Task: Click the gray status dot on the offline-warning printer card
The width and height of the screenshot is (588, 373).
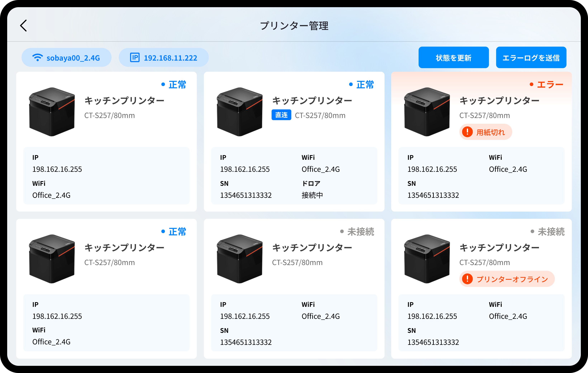Action: (x=532, y=232)
